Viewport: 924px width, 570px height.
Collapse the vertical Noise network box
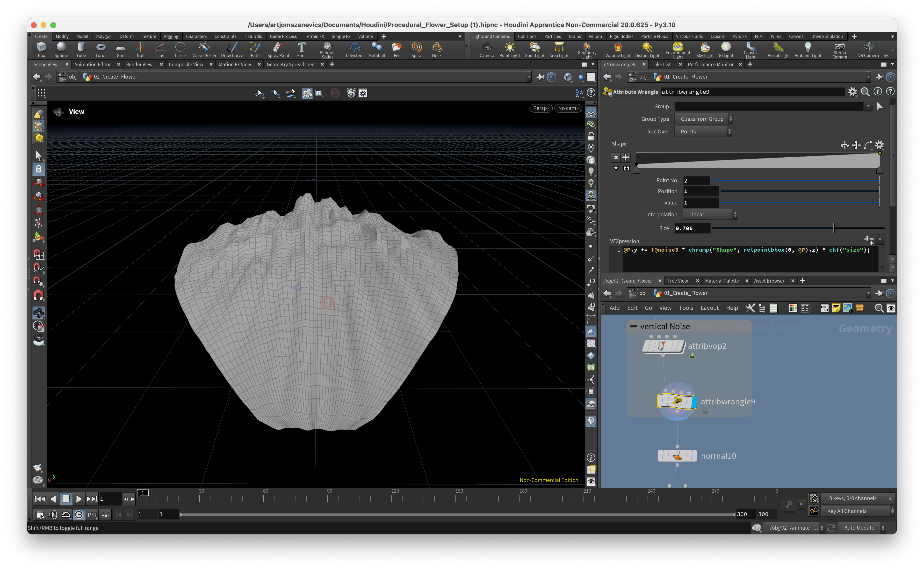633,327
